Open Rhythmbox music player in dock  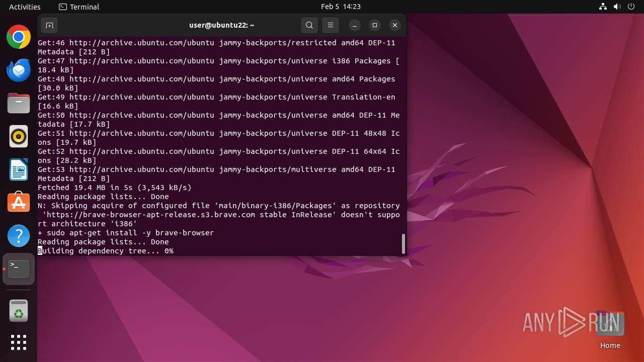coord(19,136)
